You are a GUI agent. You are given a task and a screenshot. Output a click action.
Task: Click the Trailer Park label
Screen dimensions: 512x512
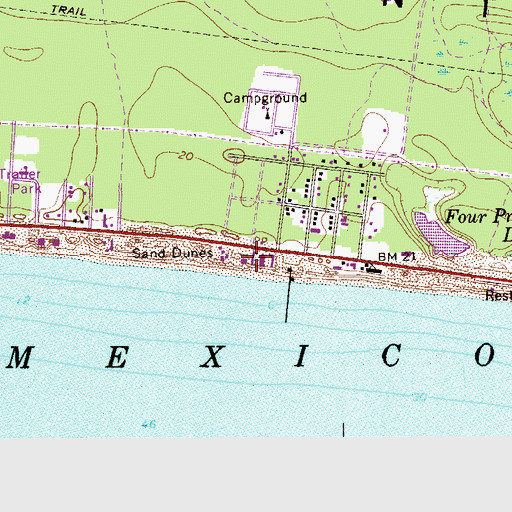pyautogui.click(x=21, y=181)
